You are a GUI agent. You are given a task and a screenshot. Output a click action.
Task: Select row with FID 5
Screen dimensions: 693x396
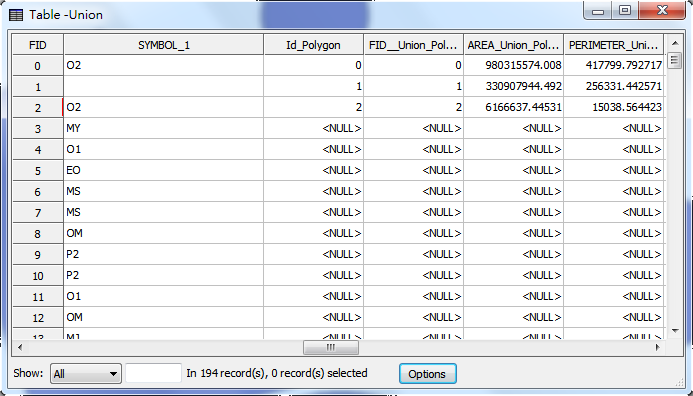tap(38, 171)
